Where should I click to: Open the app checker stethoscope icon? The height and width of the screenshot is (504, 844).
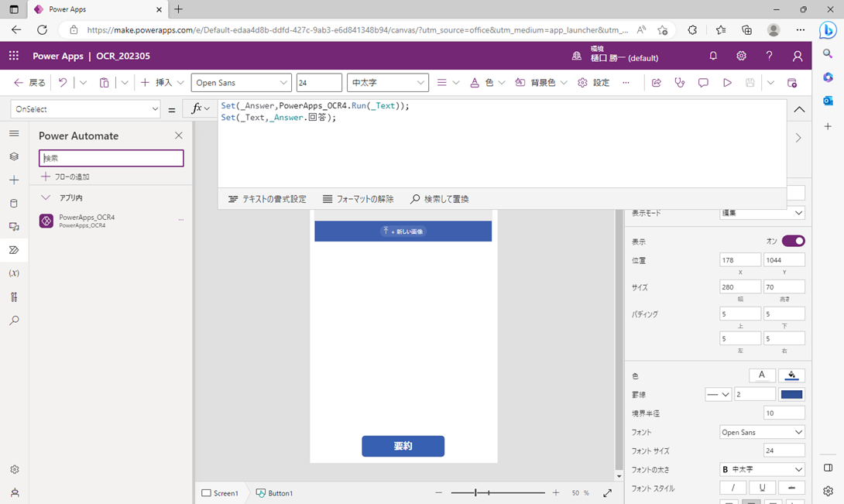pyautogui.click(x=680, y=82)
